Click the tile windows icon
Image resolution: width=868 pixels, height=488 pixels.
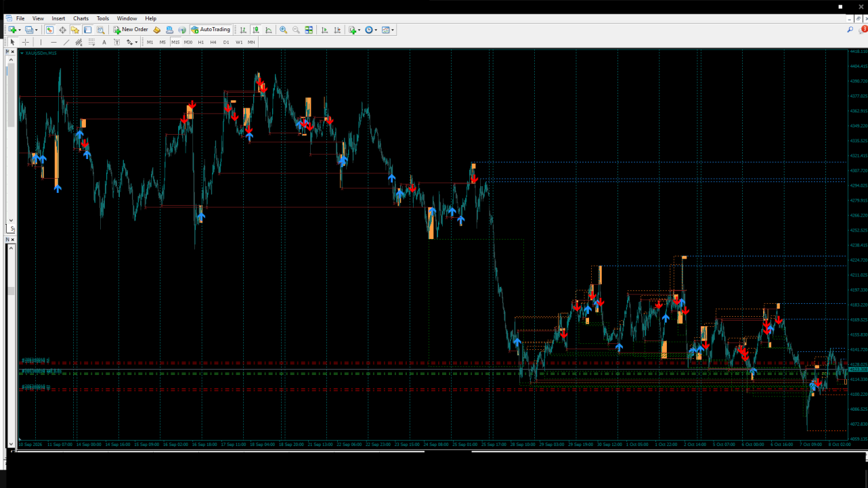[309, 30]
